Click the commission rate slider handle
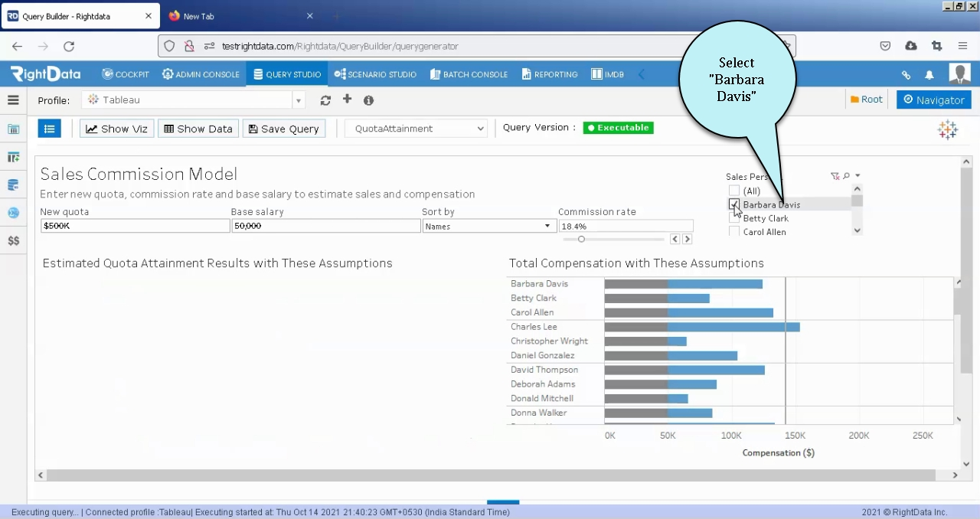 (581, 240)
